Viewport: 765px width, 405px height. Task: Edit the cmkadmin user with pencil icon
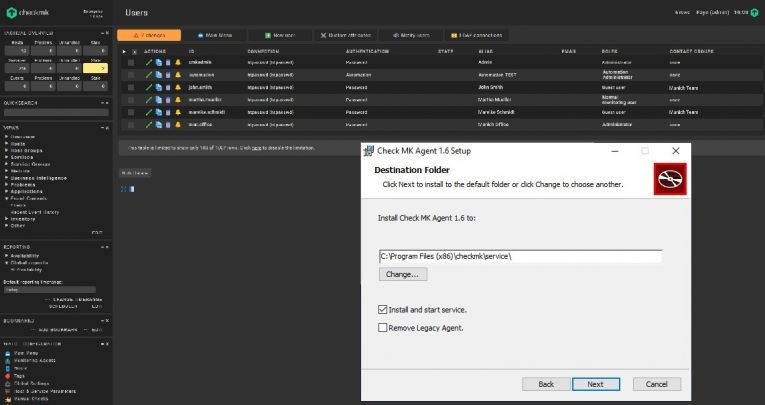pyautogui.click(x=149, y=62)
